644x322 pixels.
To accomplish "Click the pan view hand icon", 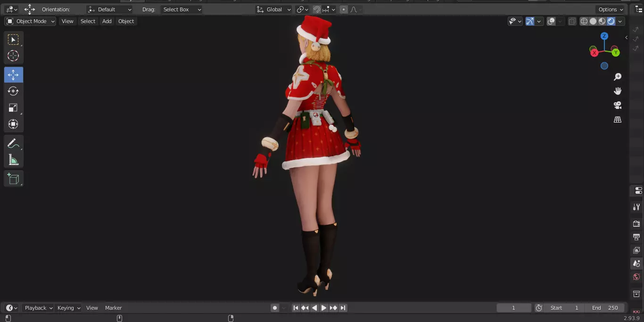I will 618,91.
